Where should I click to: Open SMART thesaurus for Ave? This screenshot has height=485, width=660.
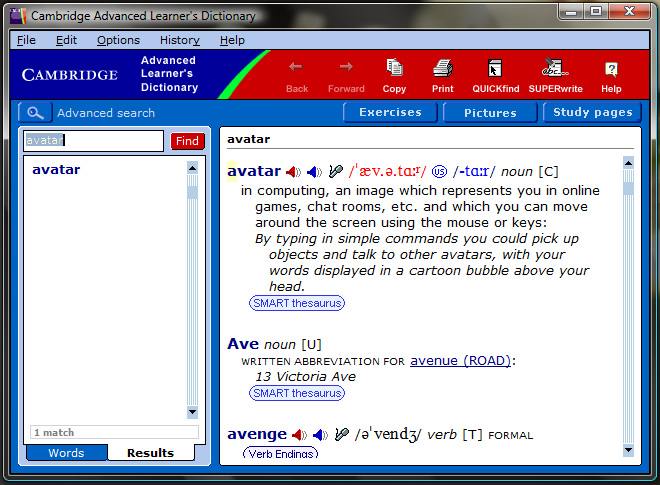point(297,393)
